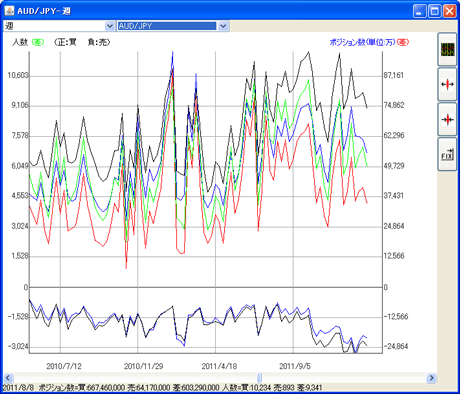Click the red 差 legend label at right
This screenshot has width=460, height=394.
pyautogui.click(x=403, y=42)
